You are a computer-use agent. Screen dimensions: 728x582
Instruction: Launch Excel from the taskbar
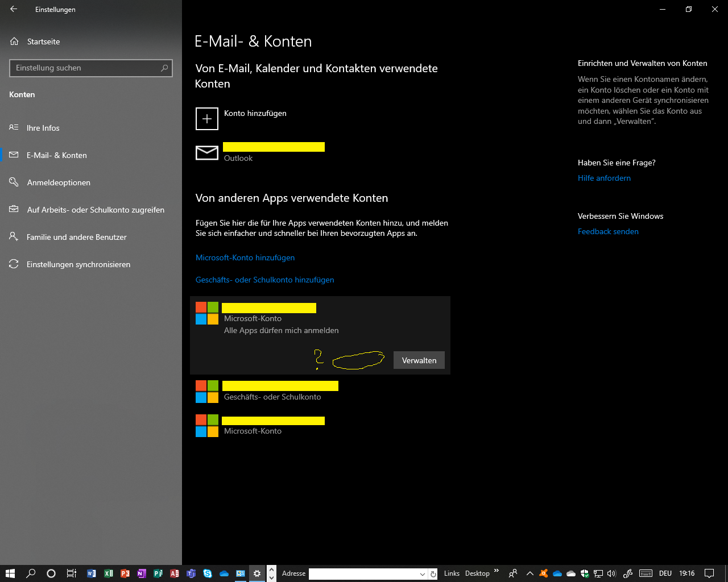click(x=108, y=573)
